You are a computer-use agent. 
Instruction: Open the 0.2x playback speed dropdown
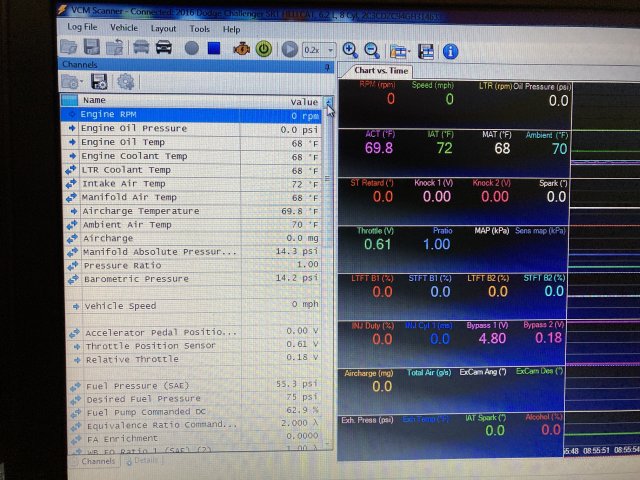click(x=316, y=49)
